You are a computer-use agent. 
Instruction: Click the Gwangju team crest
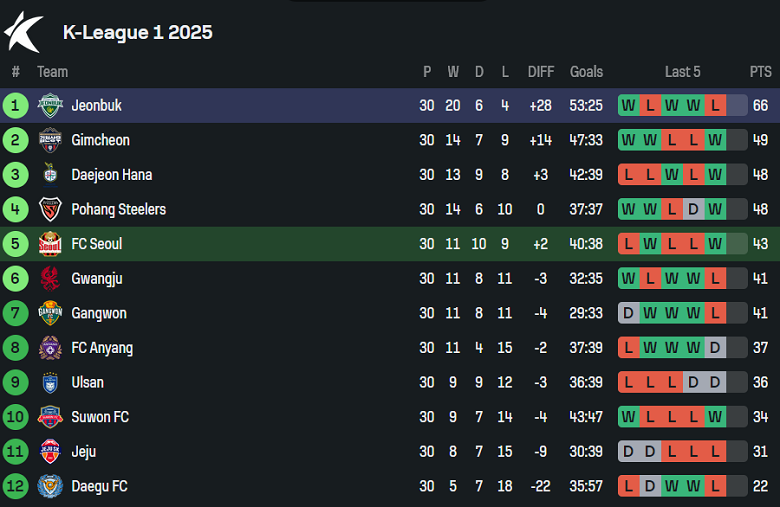click(x=50, y=278)
